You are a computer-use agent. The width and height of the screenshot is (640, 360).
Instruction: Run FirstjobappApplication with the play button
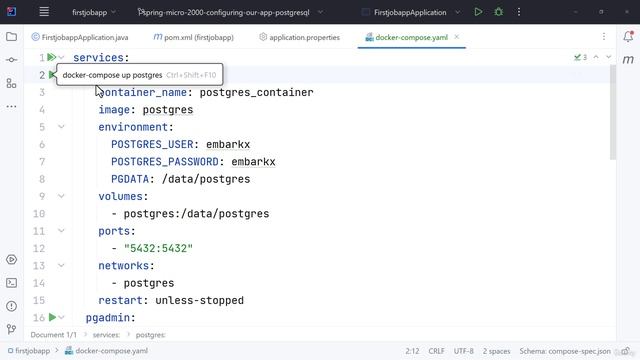coord(478,12)
